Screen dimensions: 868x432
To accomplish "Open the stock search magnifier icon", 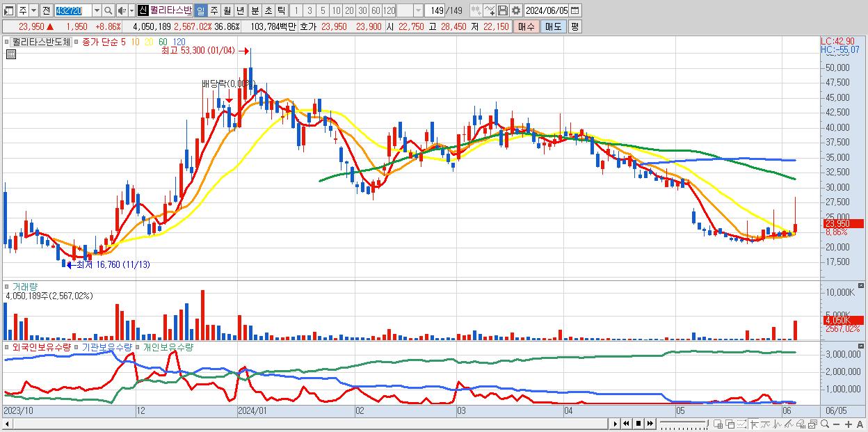I will (x=107, y=10).
